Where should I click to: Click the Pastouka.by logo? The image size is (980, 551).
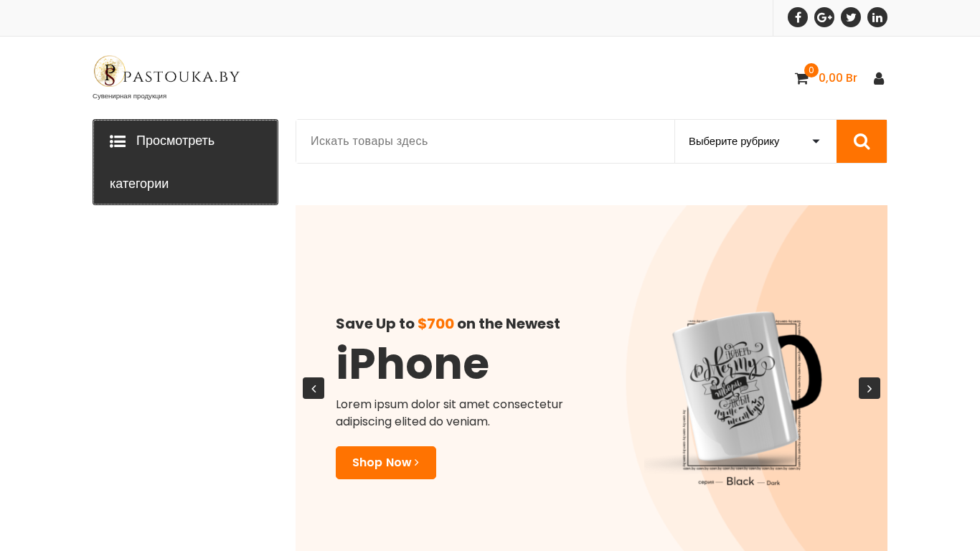pyautogui.click(x=166, y=72)
